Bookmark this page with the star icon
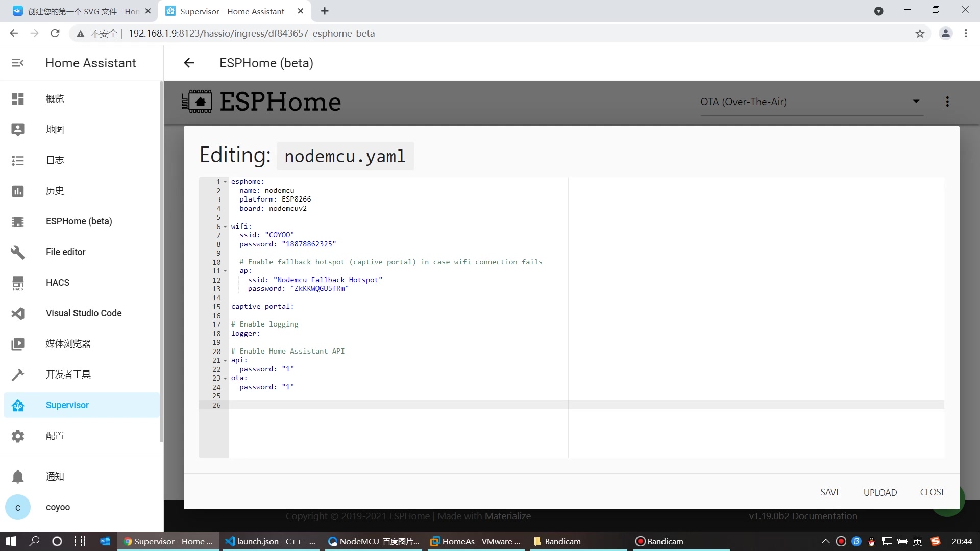The image size is (980, 551). [920, 34]
